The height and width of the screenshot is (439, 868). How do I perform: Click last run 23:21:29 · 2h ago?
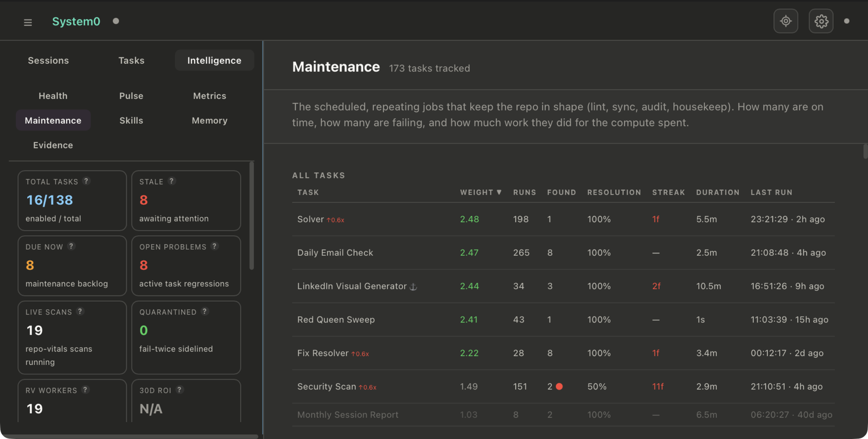pyautogui.click(x=788, y=219)
